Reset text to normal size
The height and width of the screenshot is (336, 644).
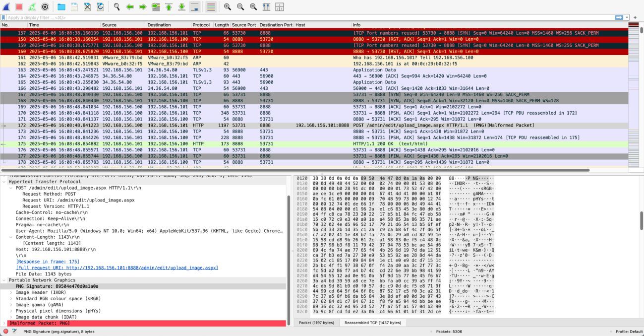tap(253, 7)
